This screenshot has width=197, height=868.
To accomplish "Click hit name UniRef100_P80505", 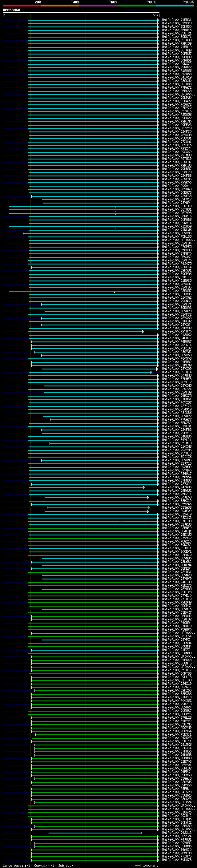I will [x=176, y=358].
